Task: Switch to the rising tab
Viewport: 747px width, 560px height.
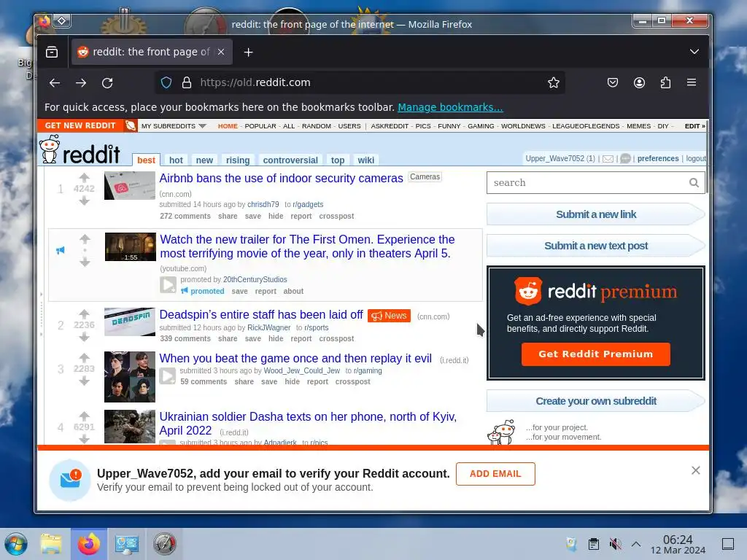Action: [238, 160]
